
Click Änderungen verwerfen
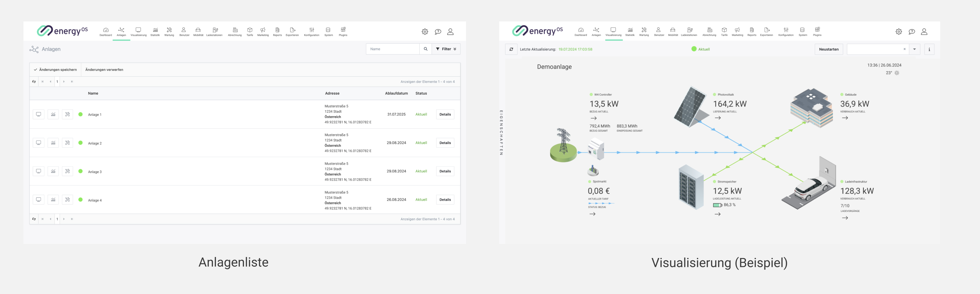tap(104, 70)
